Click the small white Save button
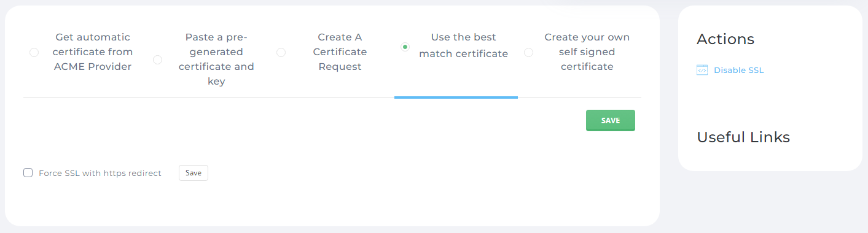The width and height of the screenshot is (868, 233). coord(194,173)
